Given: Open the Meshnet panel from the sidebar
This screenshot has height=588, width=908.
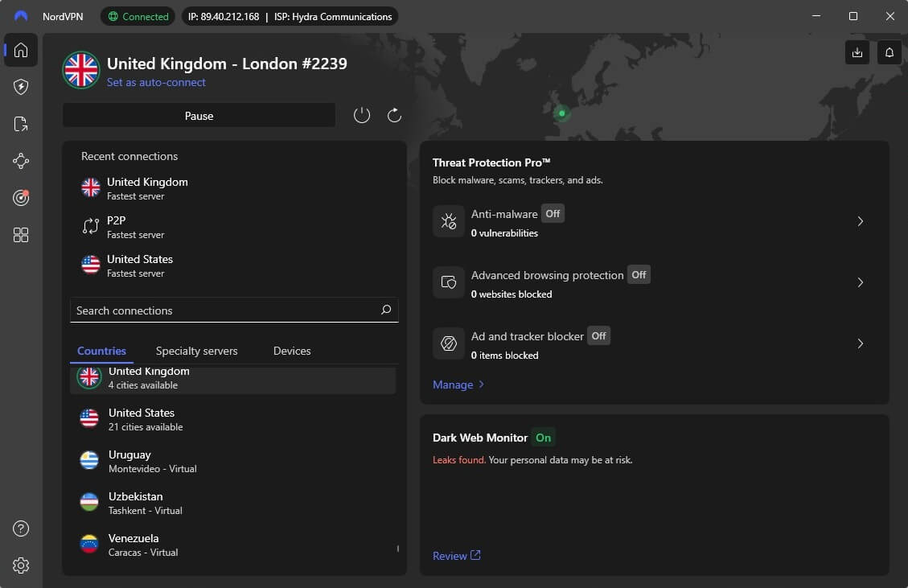Looking at the screenshot, I should pyautogui.click(x=20, y=161).
